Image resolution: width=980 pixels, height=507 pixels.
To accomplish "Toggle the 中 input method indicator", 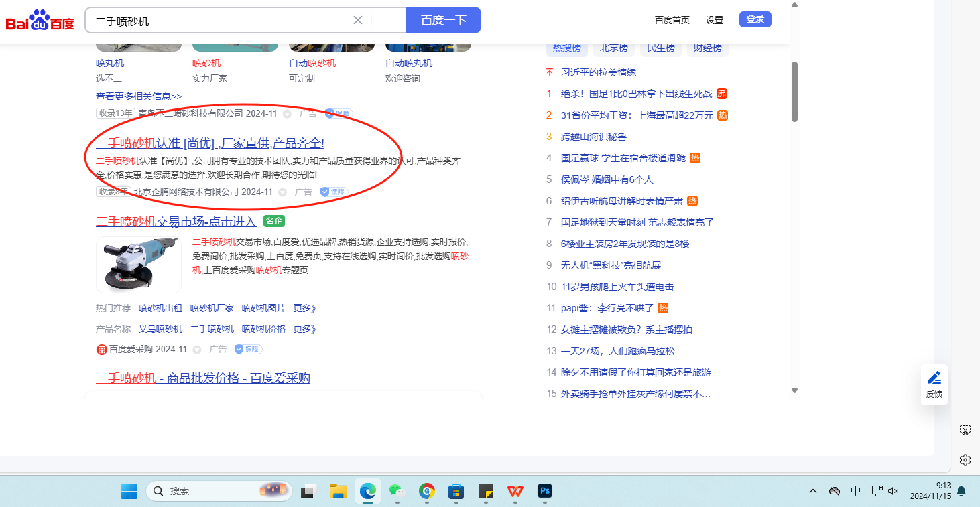I will pyautogui.click(x=856, y=491).
